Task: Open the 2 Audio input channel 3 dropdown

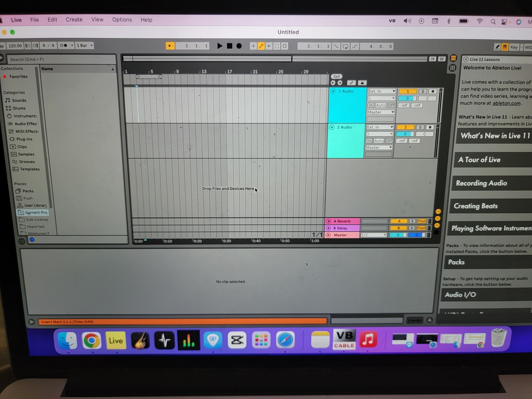Action: 379,134
